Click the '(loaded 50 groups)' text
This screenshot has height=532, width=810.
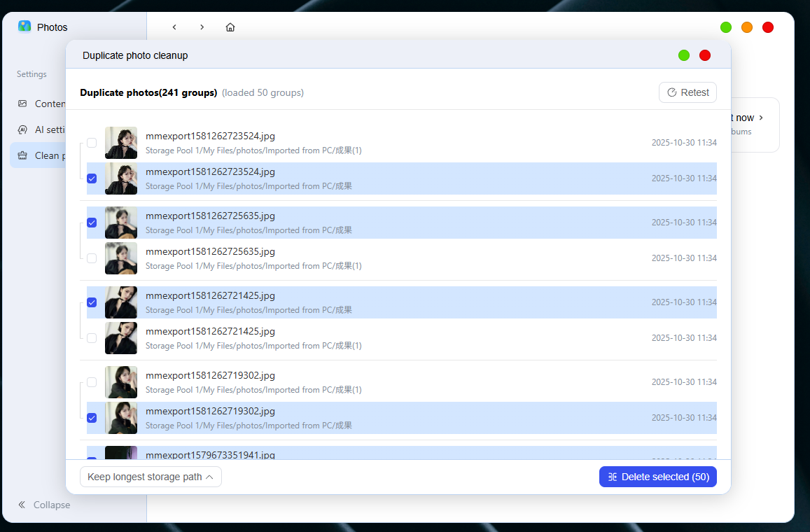tap(263, 93)
